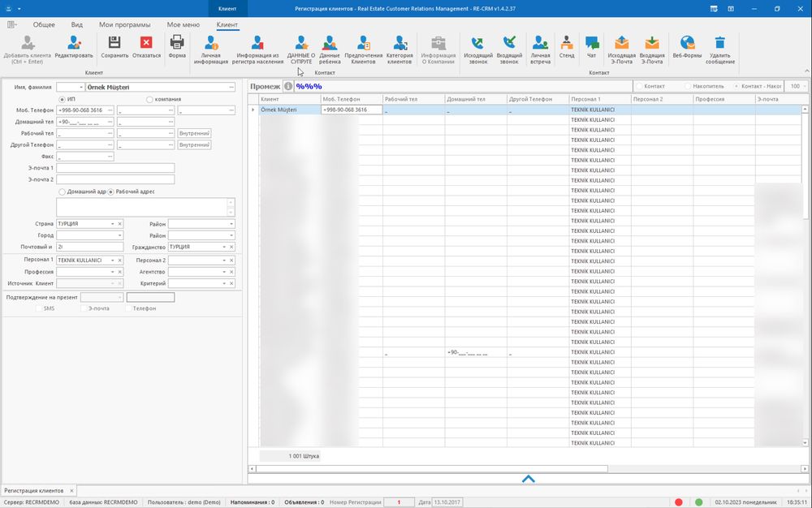Click the Э-почта 1 input field
The image size is (812, 508).
click(115, 168)
